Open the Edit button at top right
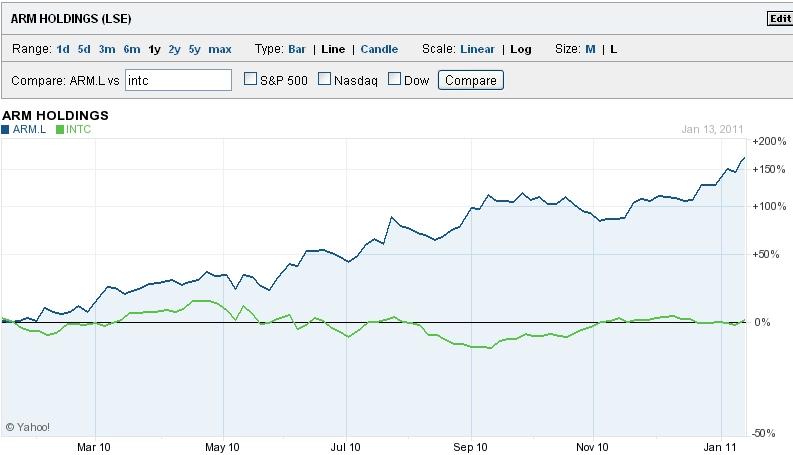This screenshot has height=455, width=793. click(780, 19)
